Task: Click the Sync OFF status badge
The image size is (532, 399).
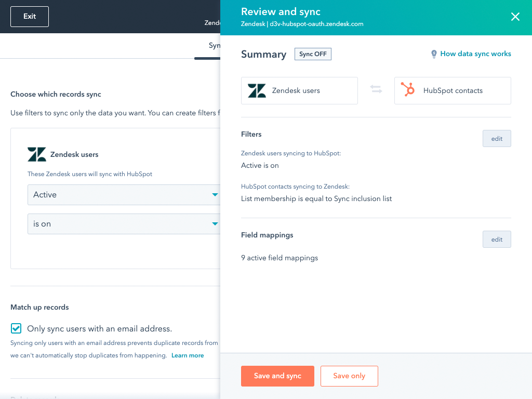Action: (x=313, y=54)
